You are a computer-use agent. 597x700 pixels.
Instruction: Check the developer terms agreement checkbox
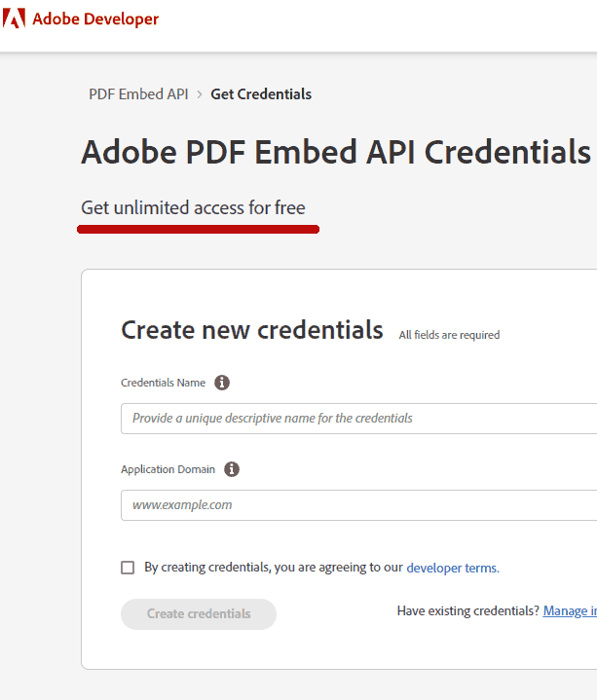point(128,568)
